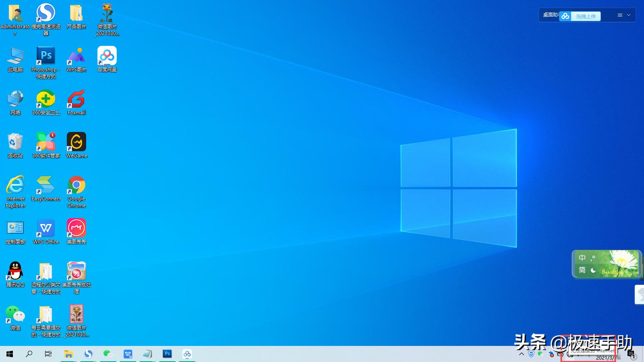Screen dimensions: 644x362
Task: Open the Start menu
Action: (9, 354)
